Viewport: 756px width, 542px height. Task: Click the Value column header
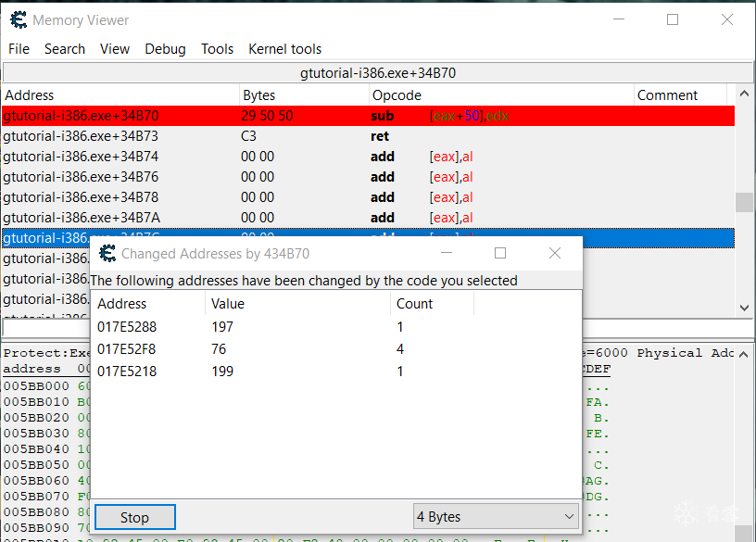(x=298, y=304)
